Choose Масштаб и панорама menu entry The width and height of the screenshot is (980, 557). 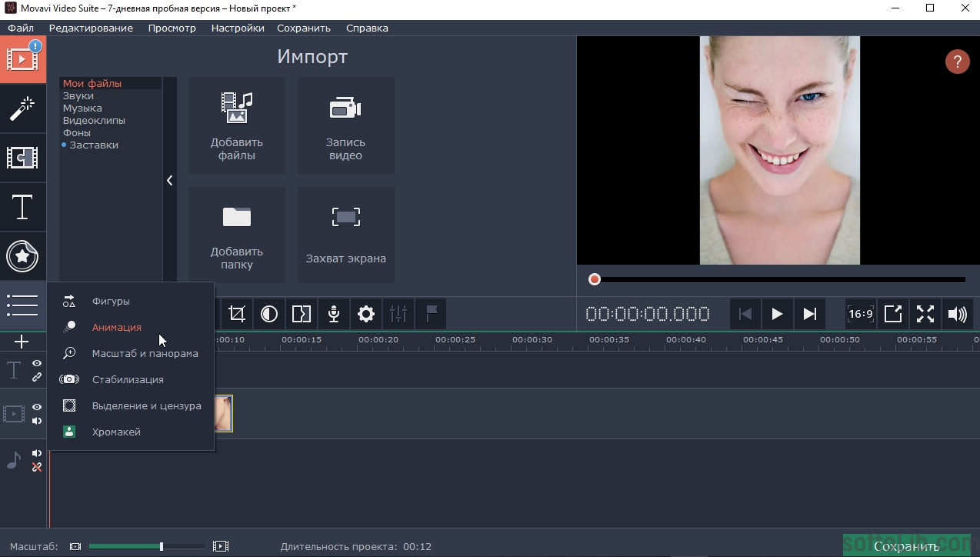(130, 353)
